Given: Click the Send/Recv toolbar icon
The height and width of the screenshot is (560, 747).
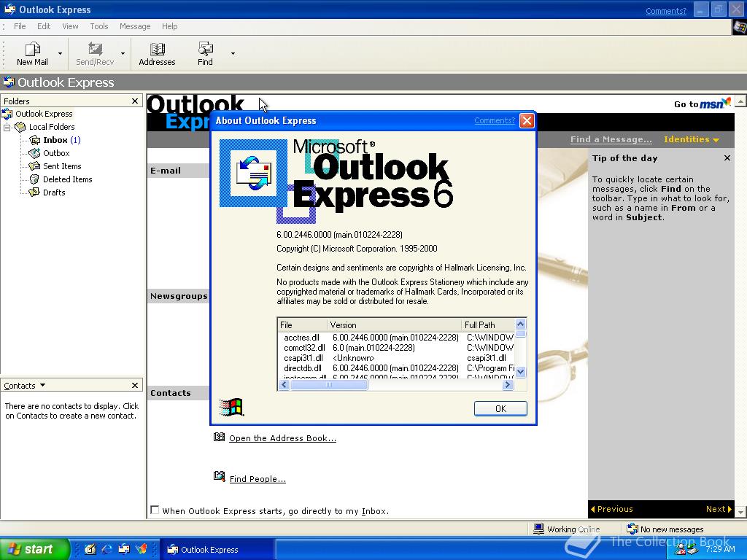Looking at the screenshot, I should coord(95,53).
